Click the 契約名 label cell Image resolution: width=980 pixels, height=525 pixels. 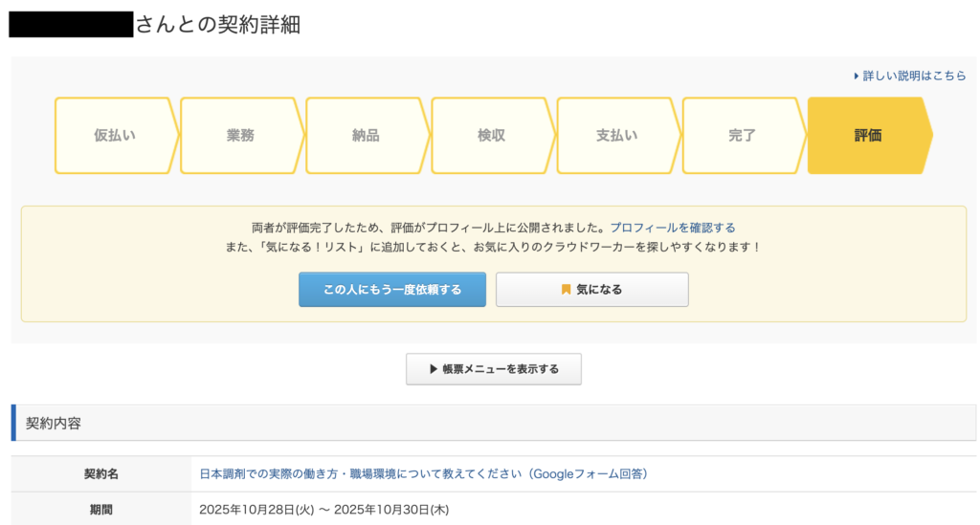[x=100, y=474]
